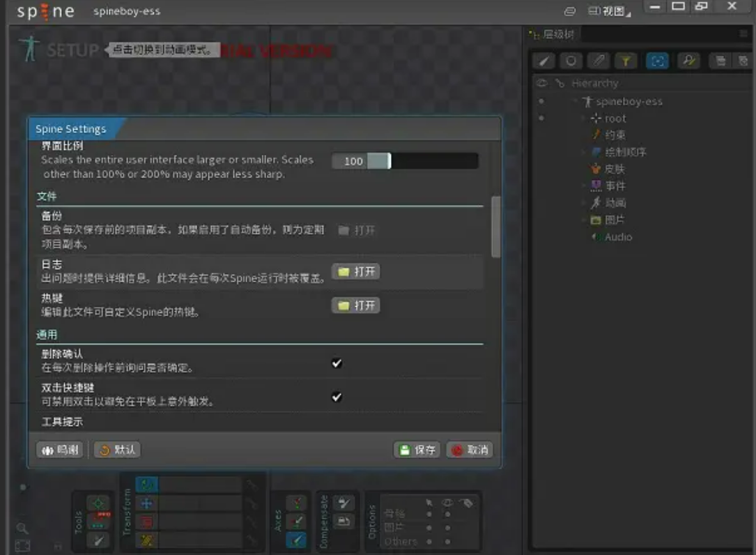Viewport: 756px width, 555px height.
Task: Click the zoom magnifier icon in viewport
Action: click(x=22, y=529)
